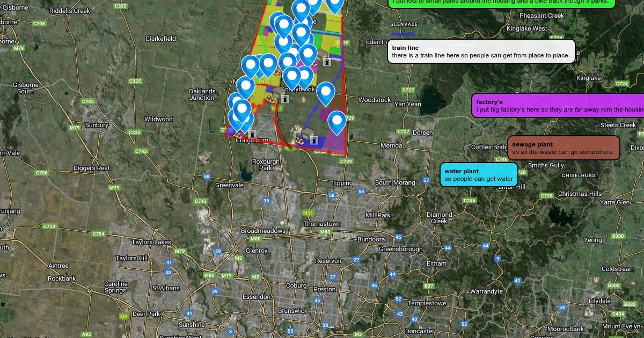Click the Christmas Hills label
644x338 pixels.
pos(580,194)
